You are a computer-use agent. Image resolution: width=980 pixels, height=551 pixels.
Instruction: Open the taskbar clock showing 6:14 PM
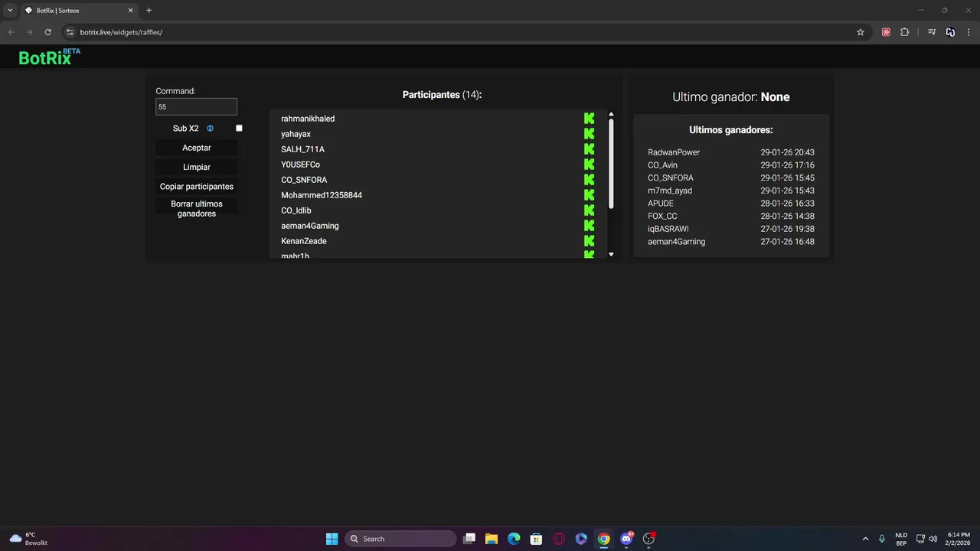[x=959, y=539]
